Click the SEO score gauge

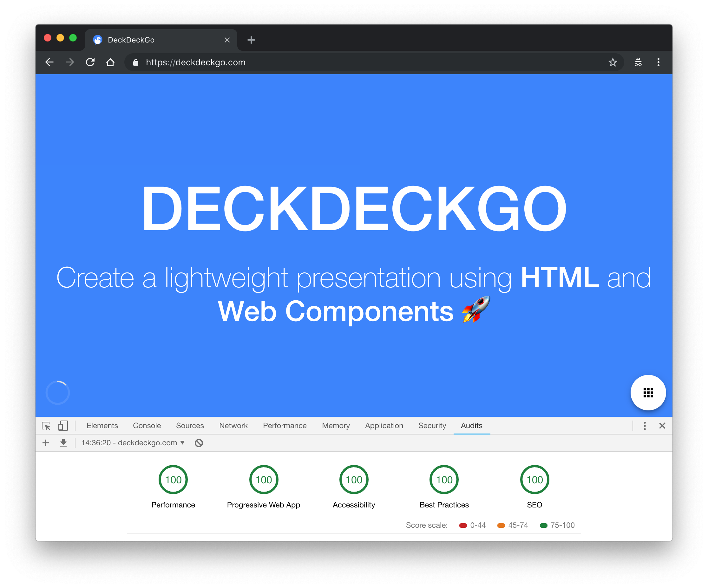[535, 480]
